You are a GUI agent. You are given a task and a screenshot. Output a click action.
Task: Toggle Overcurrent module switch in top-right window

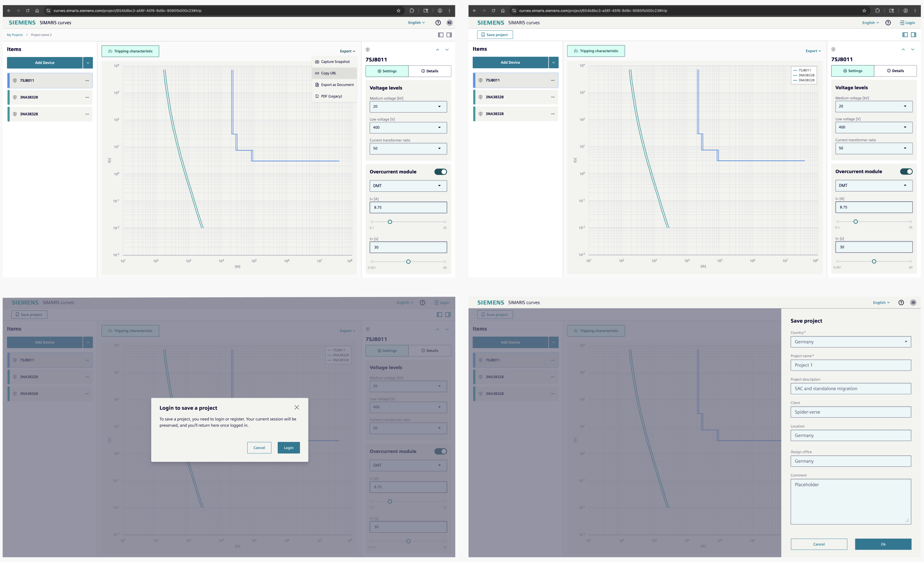pos(906,171)
